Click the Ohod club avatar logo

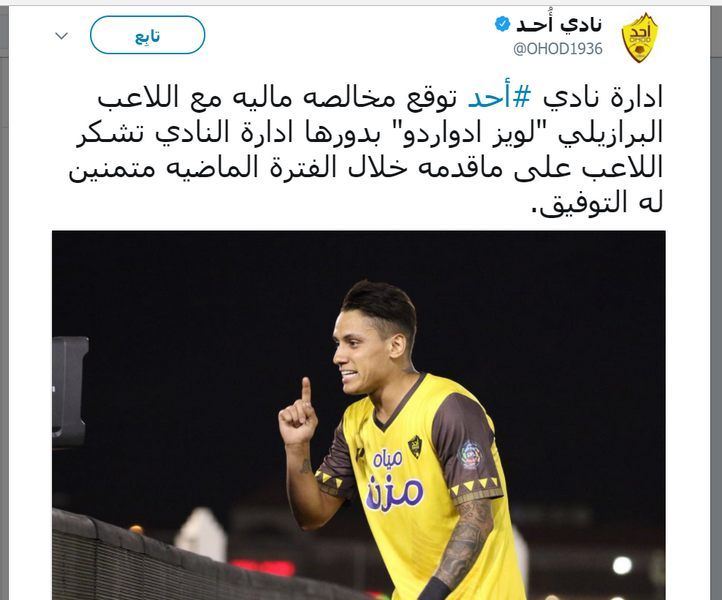(x=640, y=38)
